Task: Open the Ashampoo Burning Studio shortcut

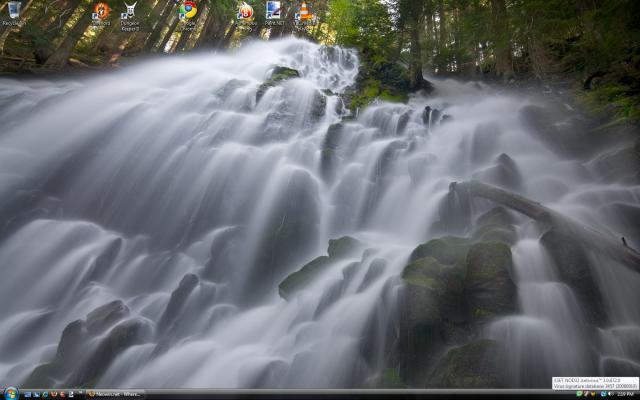Action: click(246, 16)
